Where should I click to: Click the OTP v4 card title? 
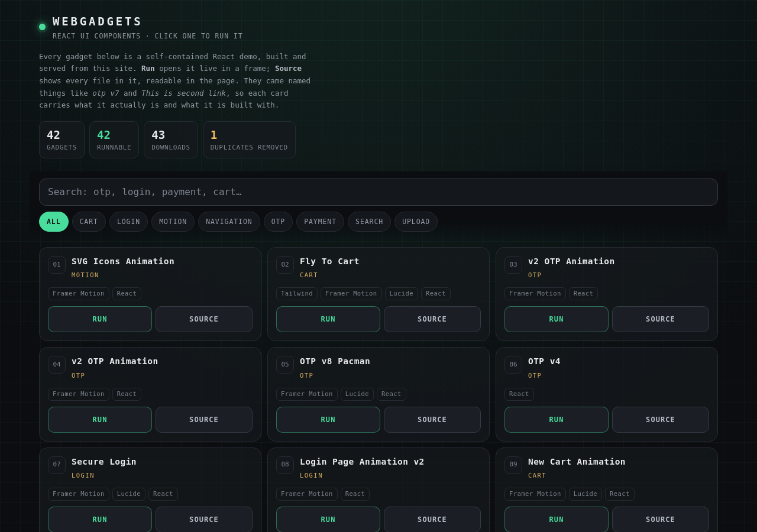pos(544,361)
